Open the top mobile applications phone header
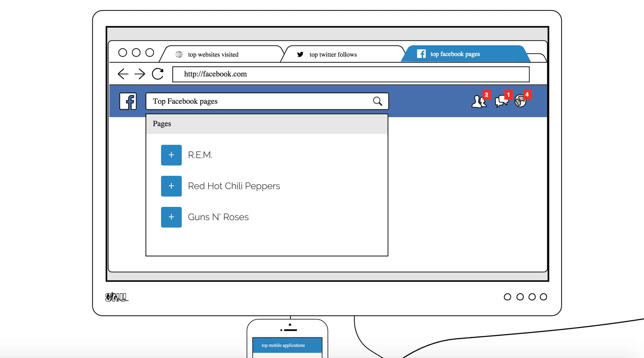 287,345
